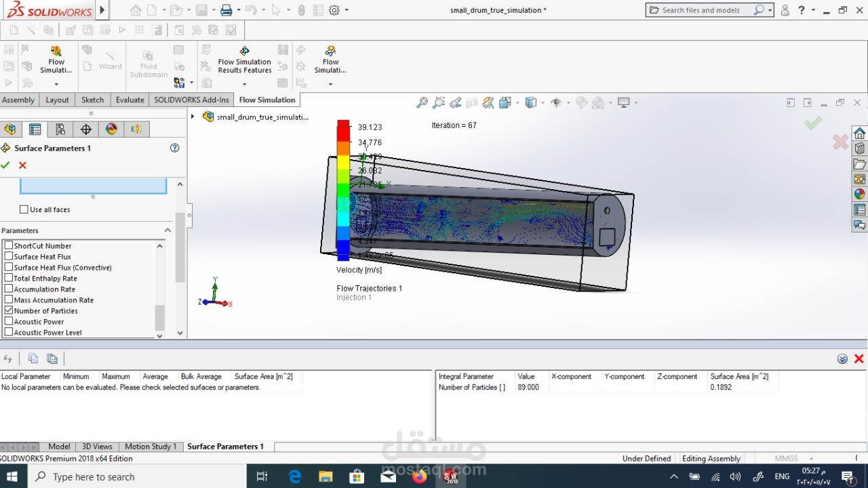Uncheck the Number of Particles parameter
Screen dimensions: 868x488
pyautogui.click(x=9, y=310)
